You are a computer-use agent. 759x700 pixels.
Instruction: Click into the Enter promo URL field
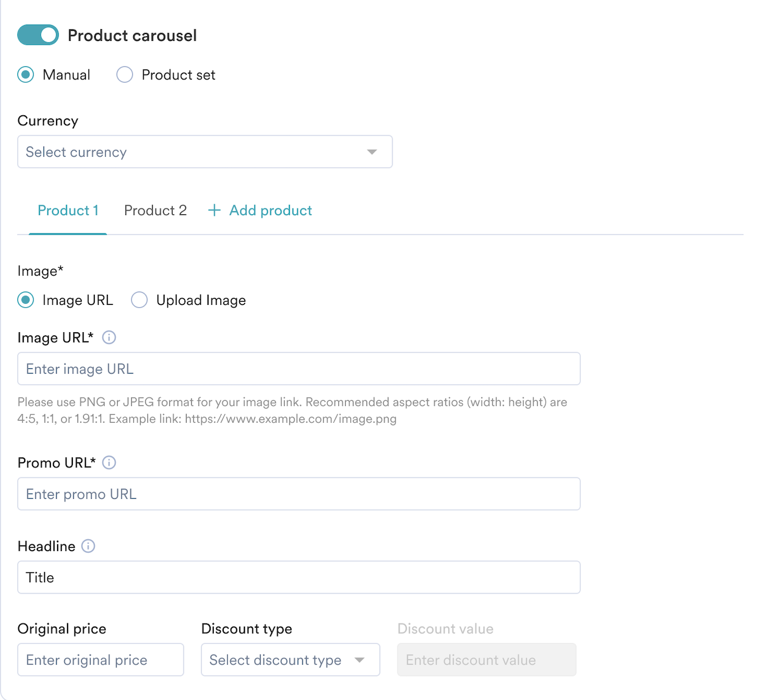coord(299,494)
